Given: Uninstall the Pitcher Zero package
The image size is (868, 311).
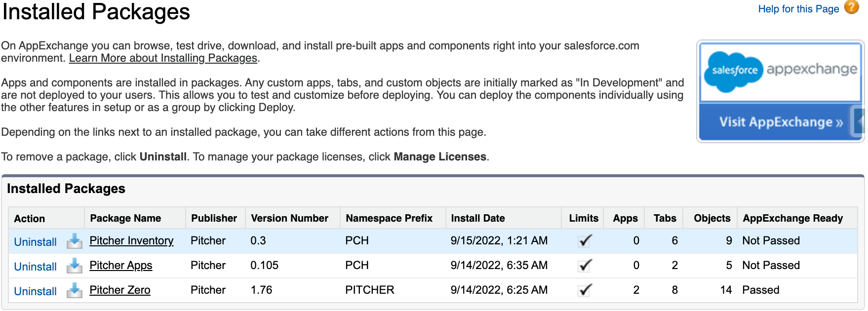Looking at the screenshot, I should click(x=36, y=291).
